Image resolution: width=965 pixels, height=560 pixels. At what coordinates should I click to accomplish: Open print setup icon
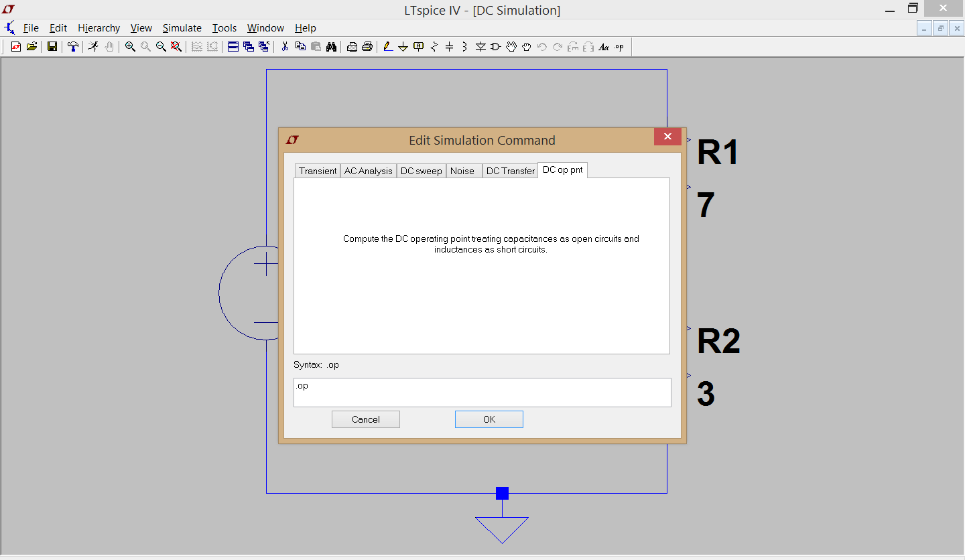(x=352, y=47)
